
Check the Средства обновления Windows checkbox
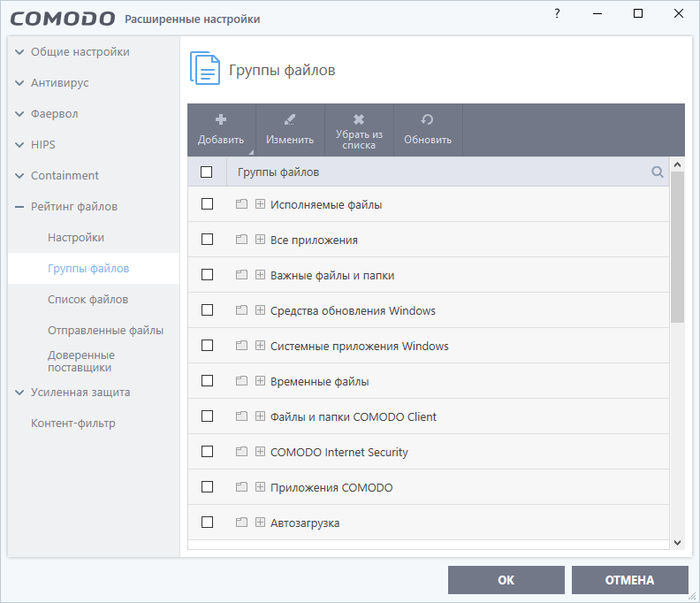click(x=207, y=310)
